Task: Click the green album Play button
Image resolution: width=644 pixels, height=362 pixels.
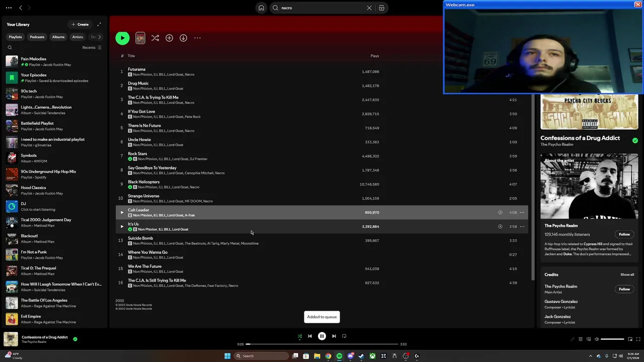Action: 122,38
